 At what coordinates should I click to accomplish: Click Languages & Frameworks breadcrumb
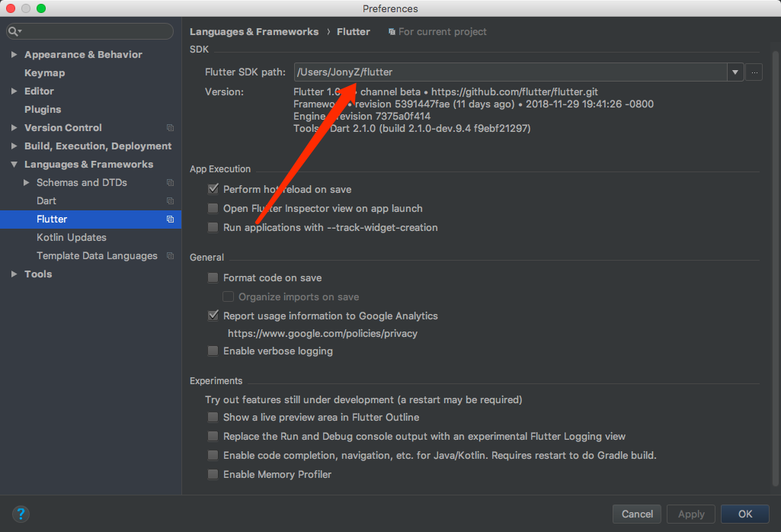[x=254, y=32]
